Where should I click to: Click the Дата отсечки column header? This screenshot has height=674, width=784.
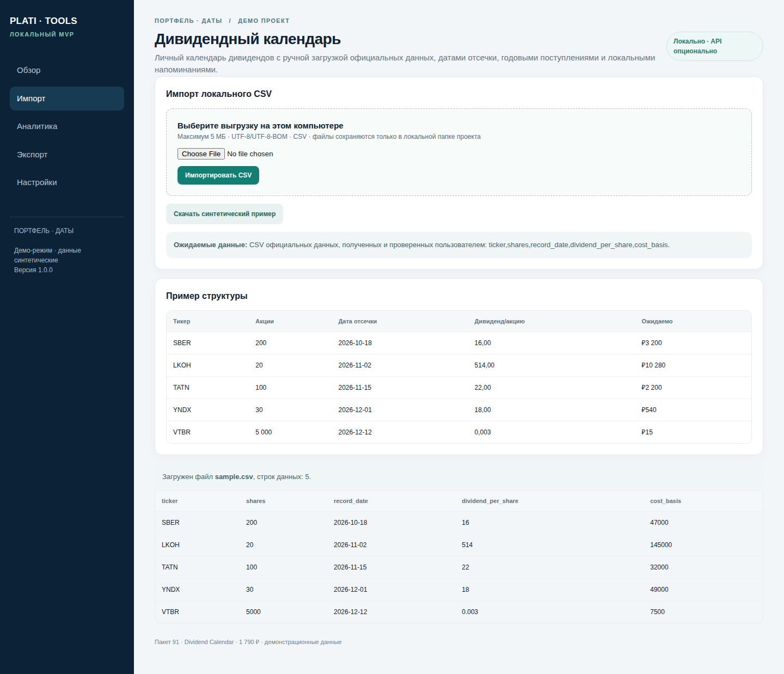pyautogui.click(x=358, y=321)
